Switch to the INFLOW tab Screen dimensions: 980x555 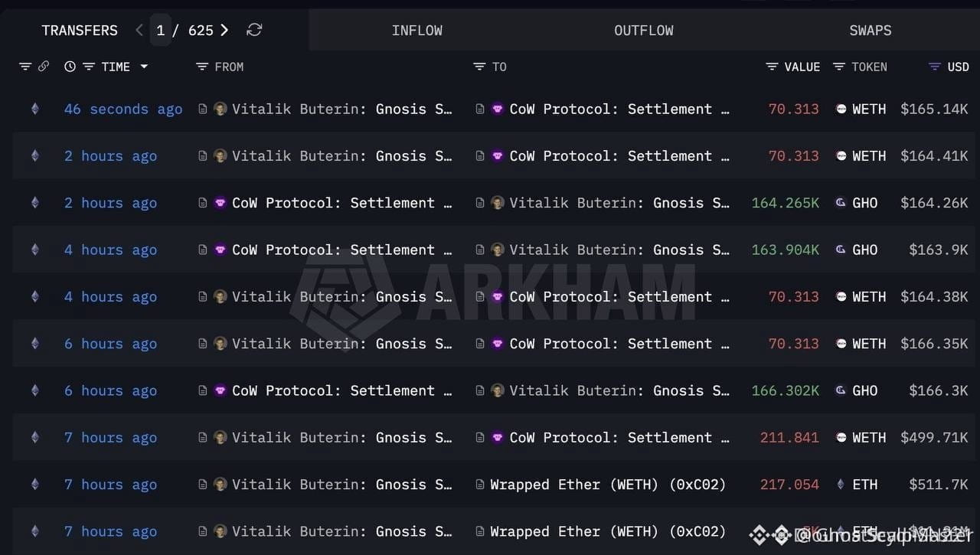click(x=416, y=31)
